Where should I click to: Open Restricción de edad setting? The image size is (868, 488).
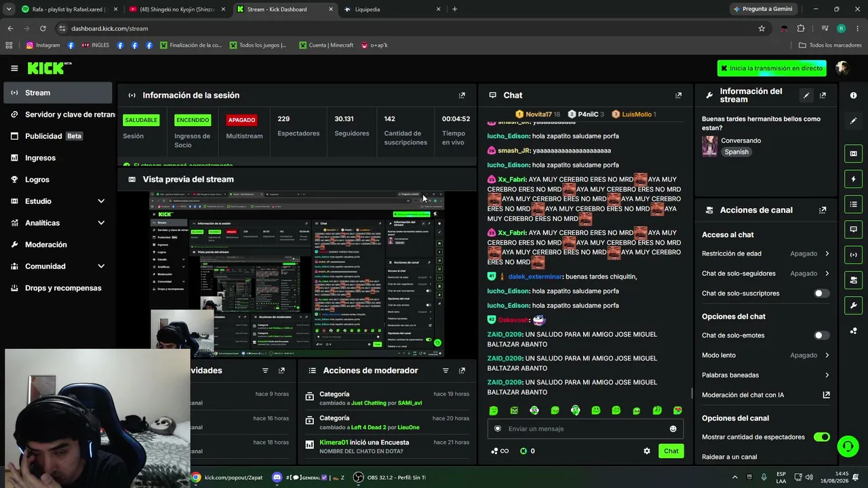click(766, 253)
